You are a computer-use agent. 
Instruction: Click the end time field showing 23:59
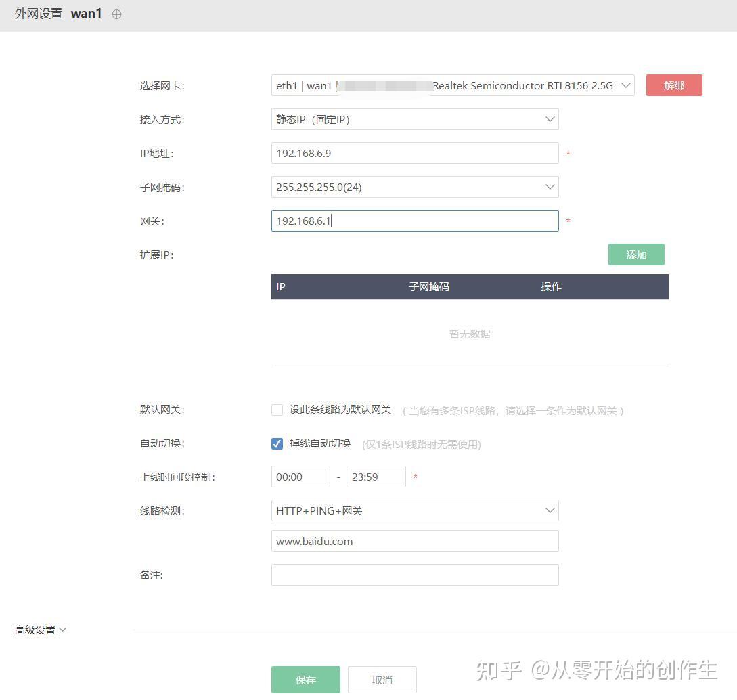376,477
